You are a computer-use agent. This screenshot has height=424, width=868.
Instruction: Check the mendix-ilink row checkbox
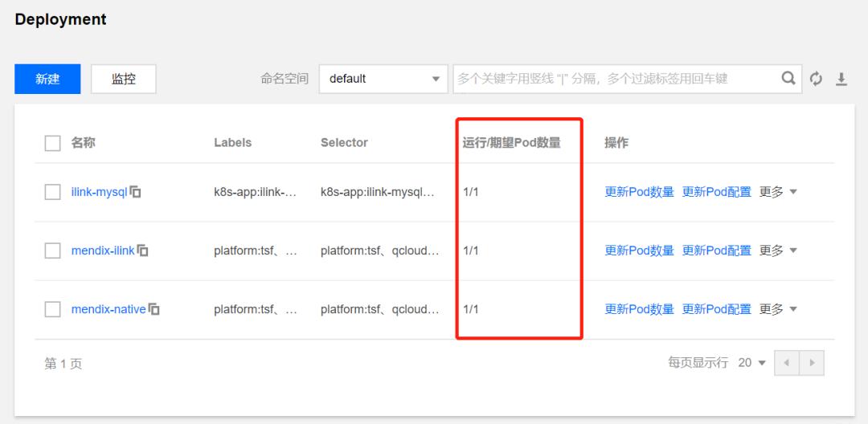[x=52, y=251]
